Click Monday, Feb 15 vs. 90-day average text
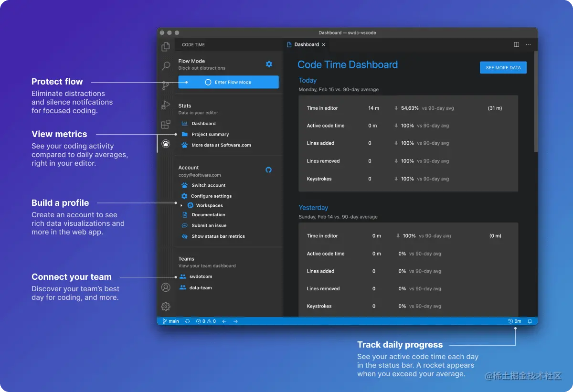 click(339, 89)
